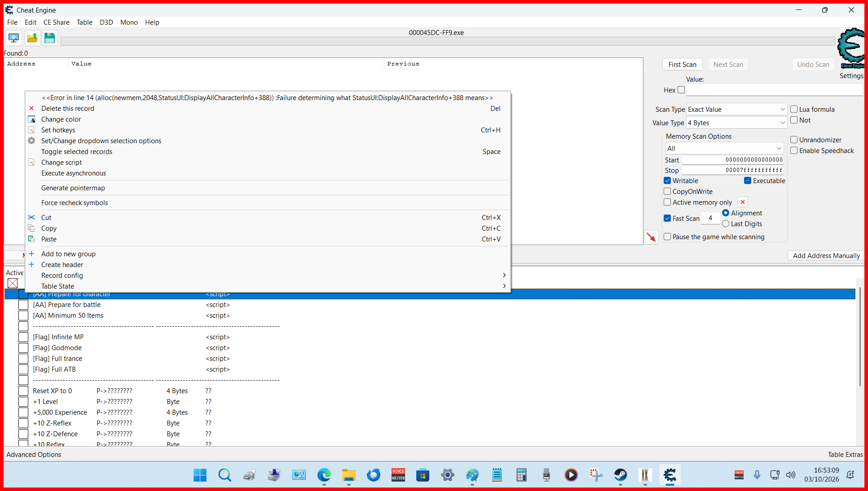Image resolution: width=868 pixels, height=491 pixels.
Task: Click the gear icon for dropdown selection options
Action: tap(31, 141)
